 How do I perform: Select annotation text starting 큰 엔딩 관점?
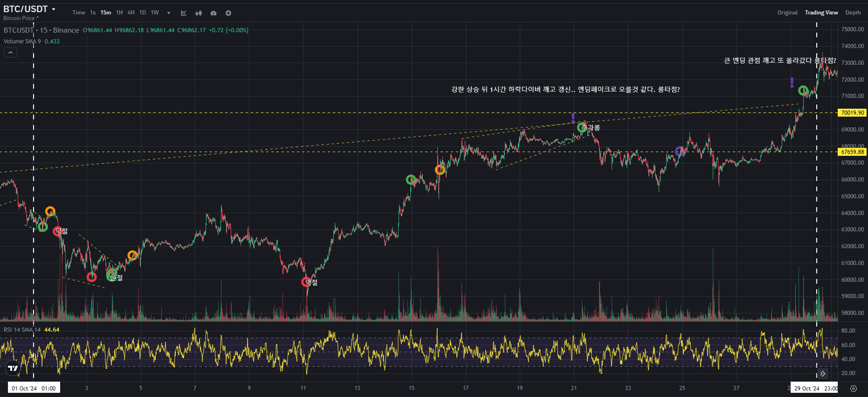pyautogui.click(x=780, y=61)
